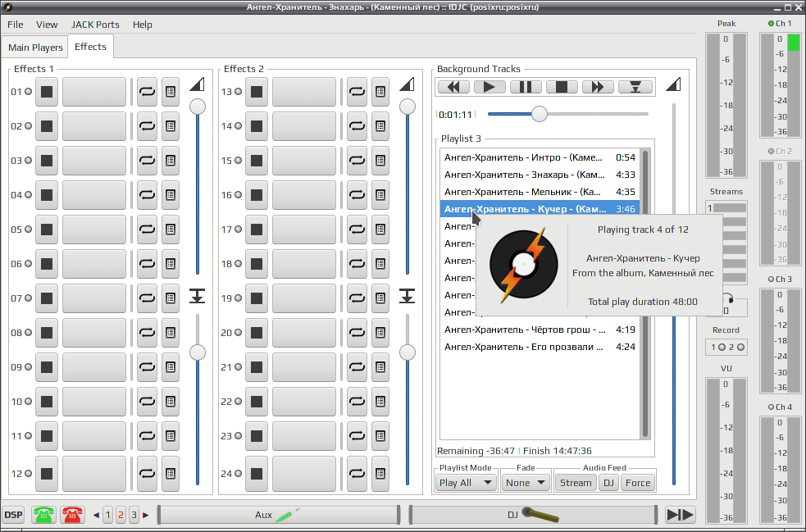The width and height of the screenshot is (806, 532).
Task: Open the File menu
Action: coord(16,25)
